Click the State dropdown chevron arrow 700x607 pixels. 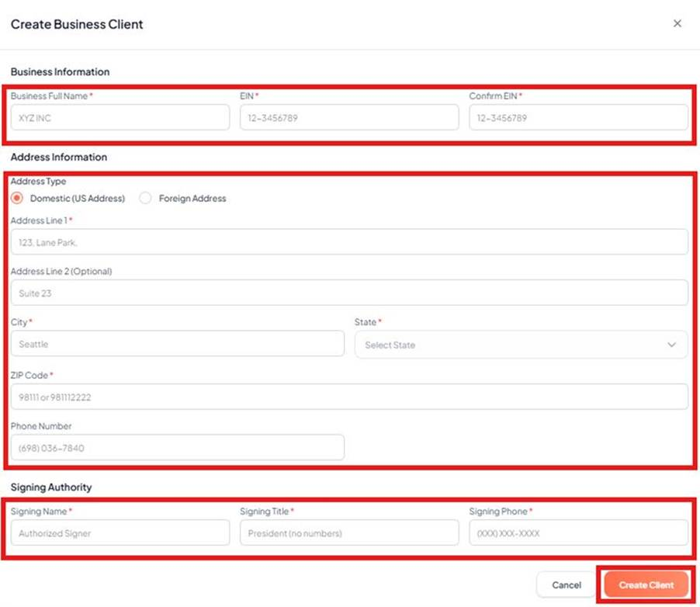671,345
